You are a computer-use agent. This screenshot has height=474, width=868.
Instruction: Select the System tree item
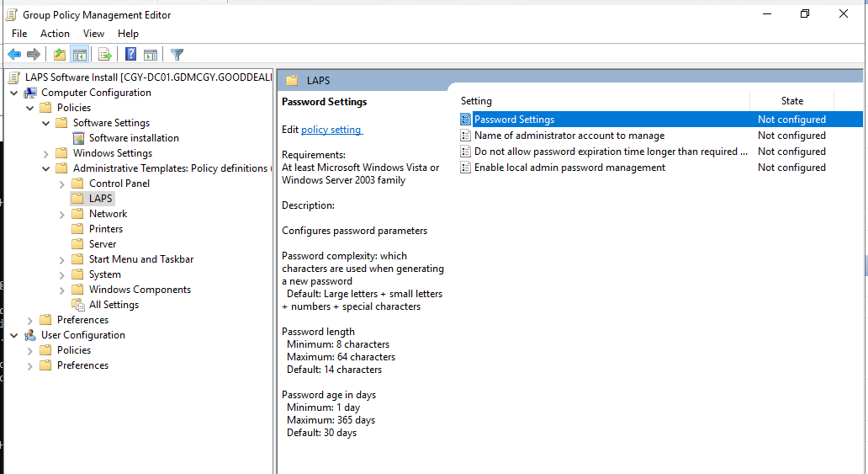(104, 274)
